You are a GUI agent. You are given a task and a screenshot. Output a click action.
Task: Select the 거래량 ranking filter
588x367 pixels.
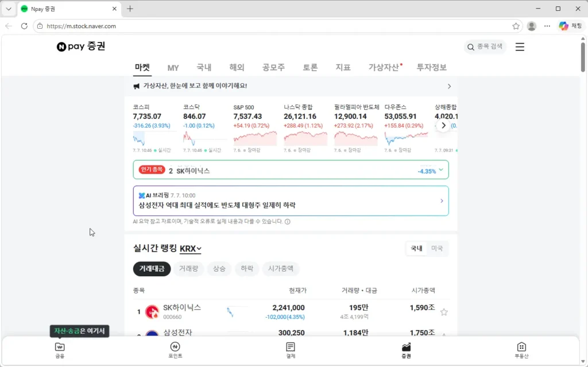click(x=188, y=269)
